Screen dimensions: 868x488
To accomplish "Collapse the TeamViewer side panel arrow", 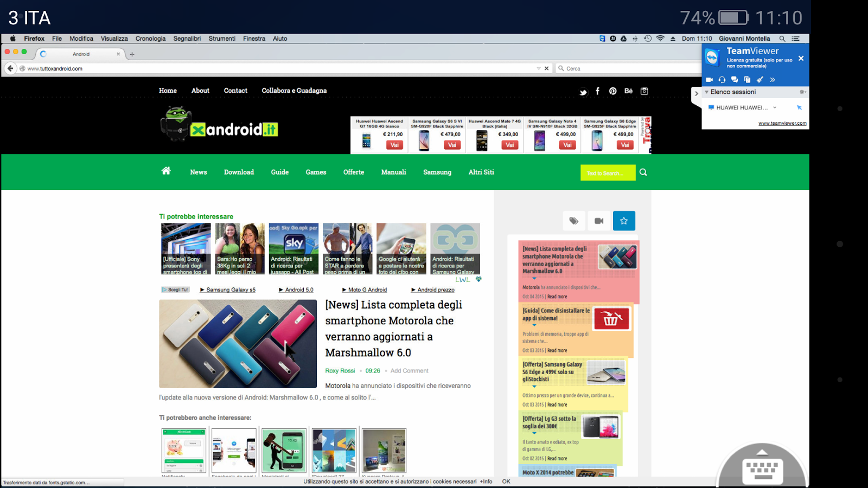I will pyautogui.click(x=697, y=93).
